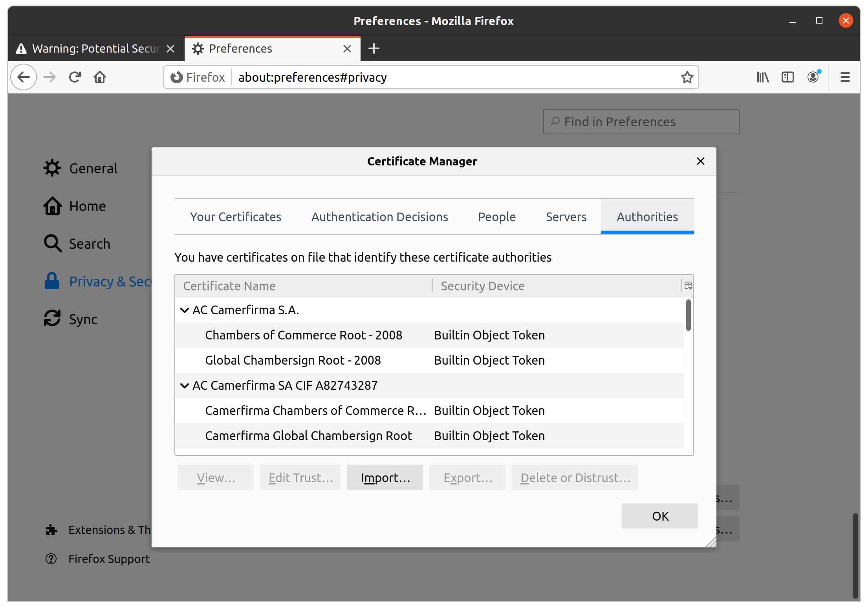Open the column picker icon in certificate list
868x609 pixels.
[x=688, y=286]
